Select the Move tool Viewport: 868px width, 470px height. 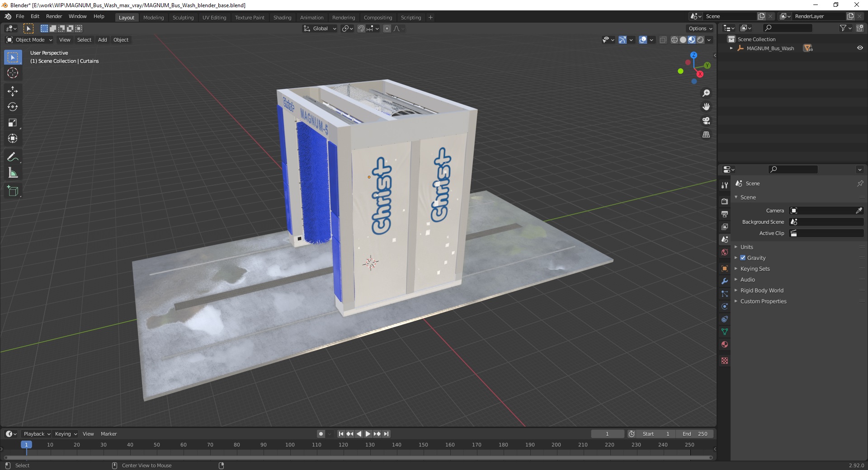pyautogui.click(x=13, y=91)
